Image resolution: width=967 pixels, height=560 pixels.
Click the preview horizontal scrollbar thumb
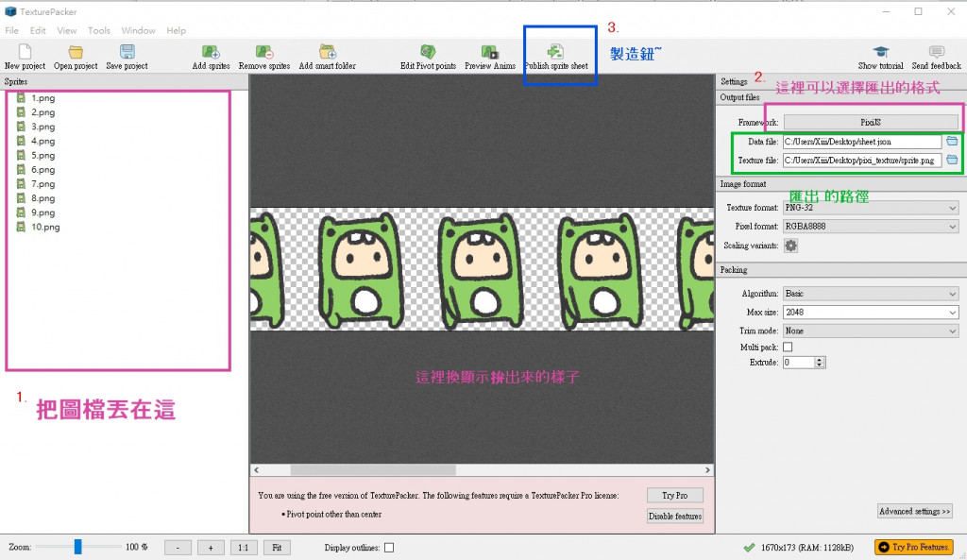coord(373,470)
